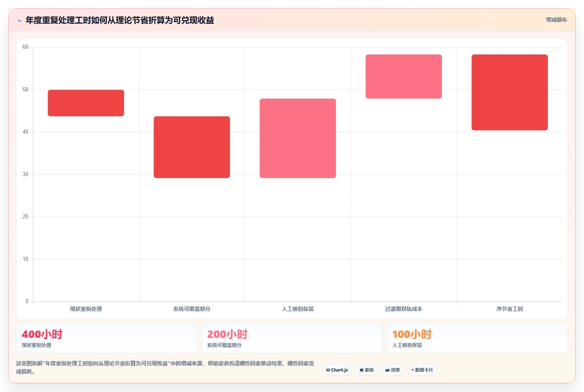584x392 pixels.
Task: Click the 现状重复处理 red bar in chart
Action: click(x=86, y=103)
